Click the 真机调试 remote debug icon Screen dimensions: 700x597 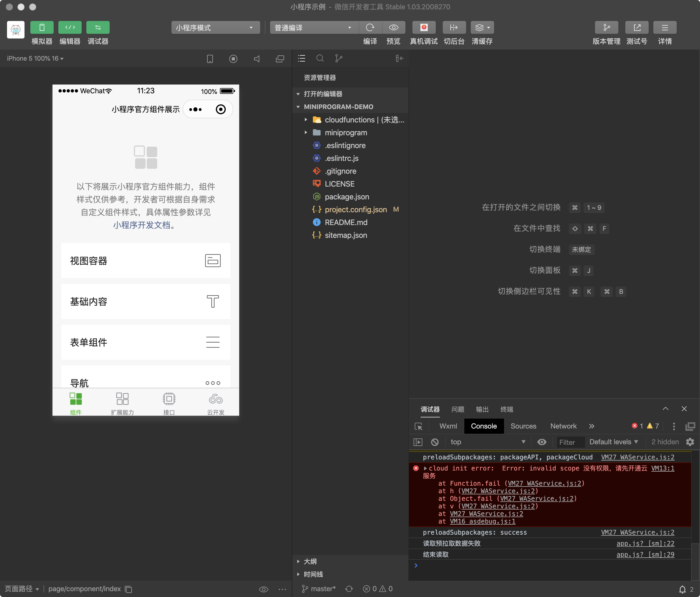[x=424, y=28]
